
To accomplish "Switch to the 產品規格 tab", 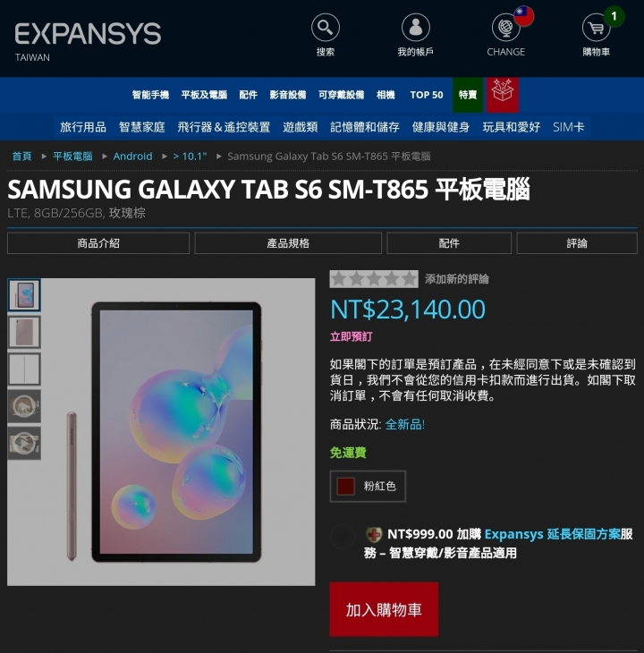I will pyautogui.click(x=288, y=243).
